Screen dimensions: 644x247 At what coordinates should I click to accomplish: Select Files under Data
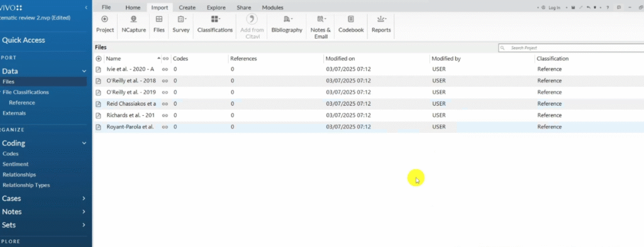coord(8,81)
